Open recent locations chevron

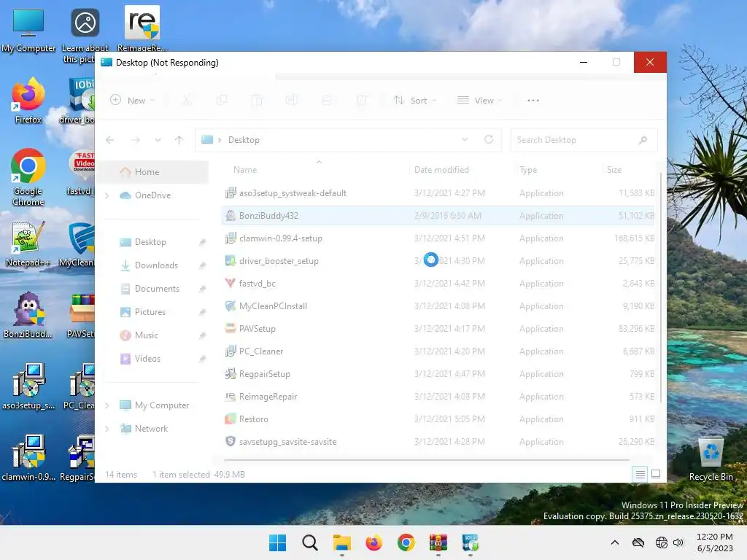click(x=158, y=140)
